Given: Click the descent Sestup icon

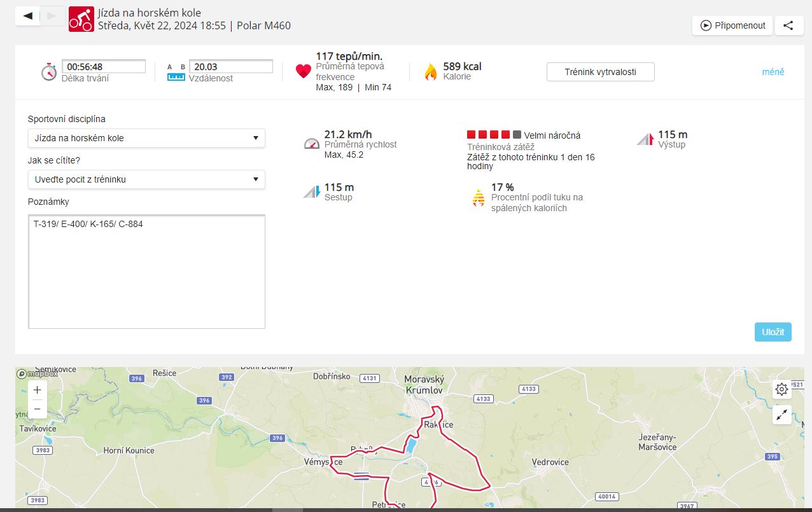Looking at the screenshot, I should 311,191.
